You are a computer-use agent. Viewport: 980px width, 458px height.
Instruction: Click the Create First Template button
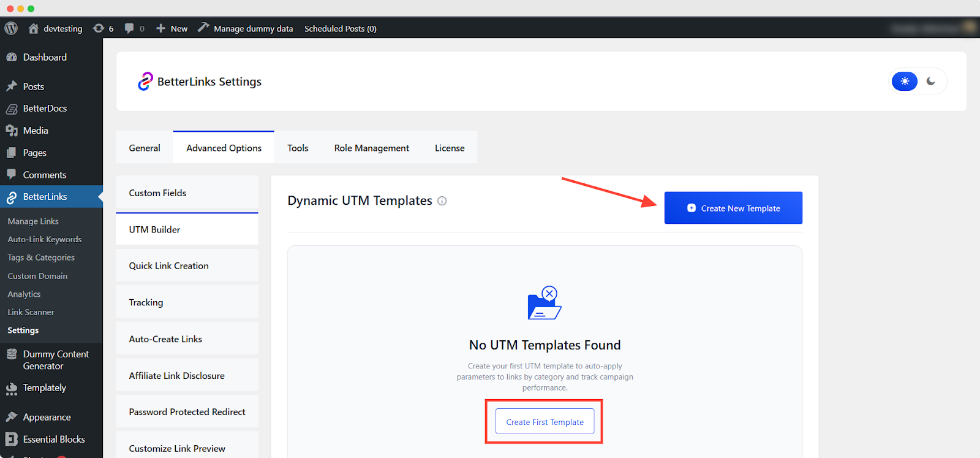click(x=545, y=422)
